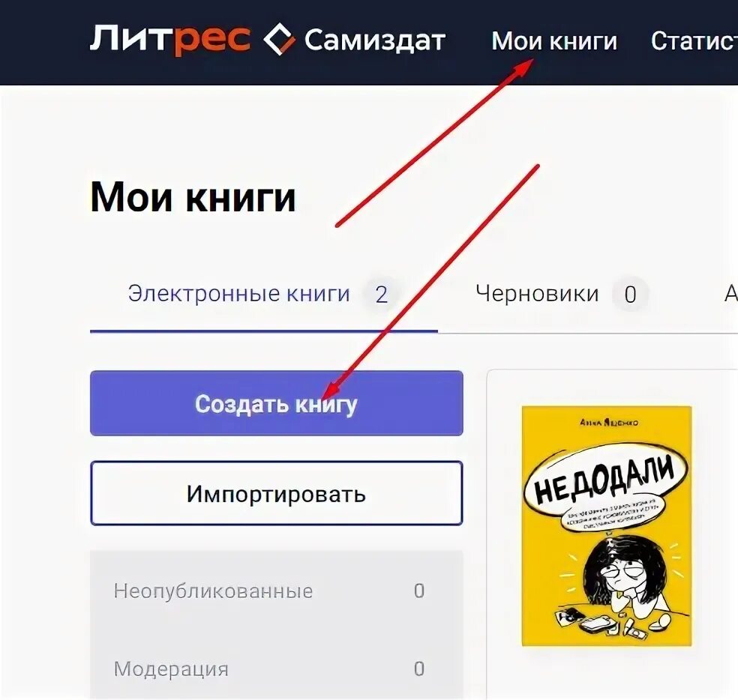Switch to the Электронные книги tab
Viewport: 738px width, 700px height.
[x=239, y=294]
